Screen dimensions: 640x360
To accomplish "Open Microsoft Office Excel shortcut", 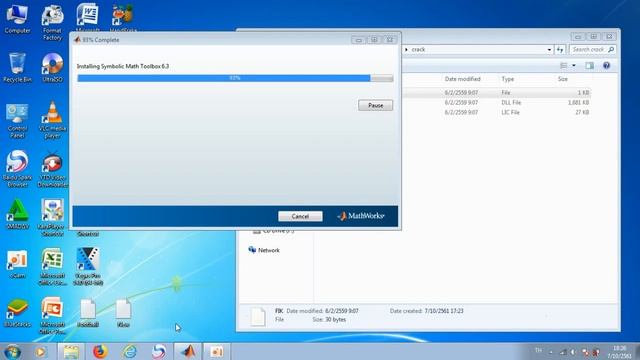I will (x=52, y=267).
